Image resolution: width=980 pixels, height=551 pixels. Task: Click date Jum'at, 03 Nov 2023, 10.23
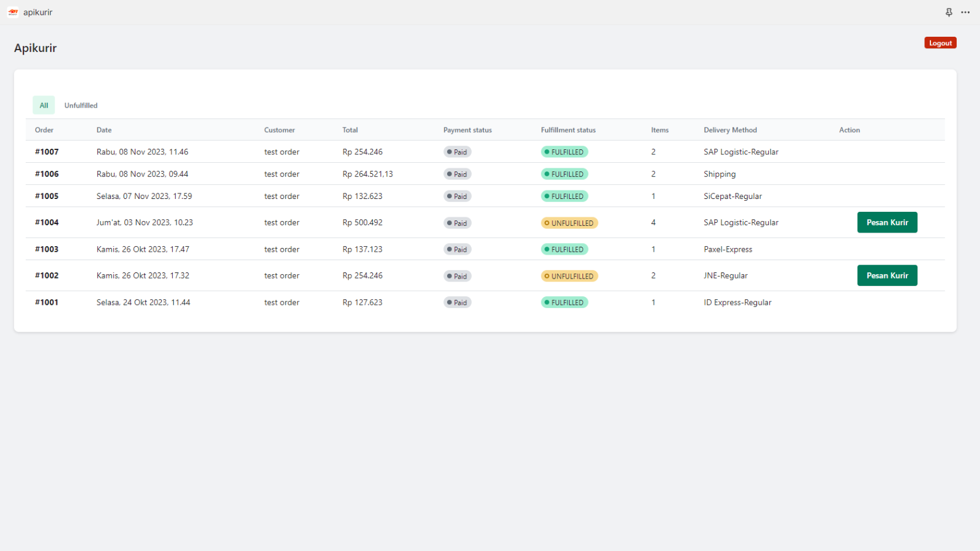pos(145,222)
